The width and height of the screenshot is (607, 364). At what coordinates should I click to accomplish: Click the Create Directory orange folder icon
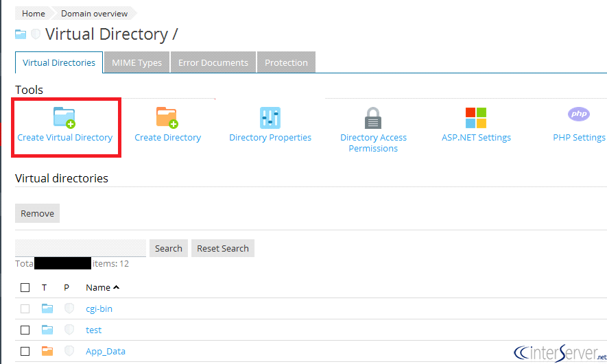(x=167, y=118)
